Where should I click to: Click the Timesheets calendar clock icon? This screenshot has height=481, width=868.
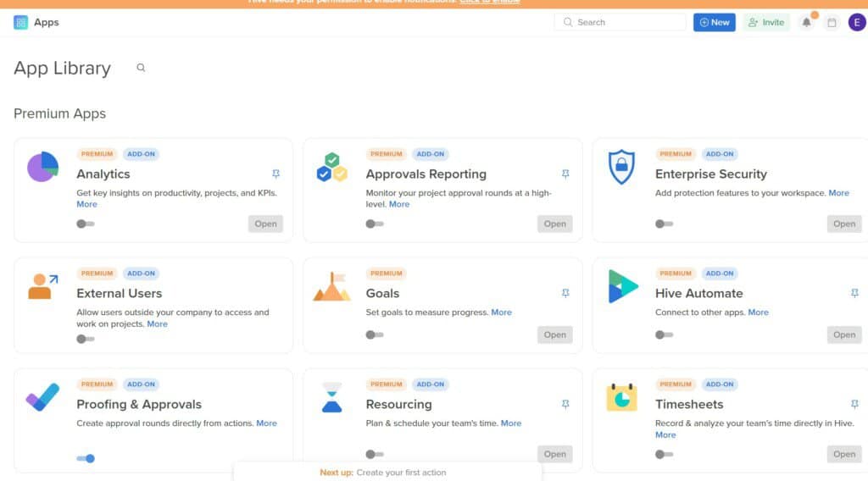[621, 397]
